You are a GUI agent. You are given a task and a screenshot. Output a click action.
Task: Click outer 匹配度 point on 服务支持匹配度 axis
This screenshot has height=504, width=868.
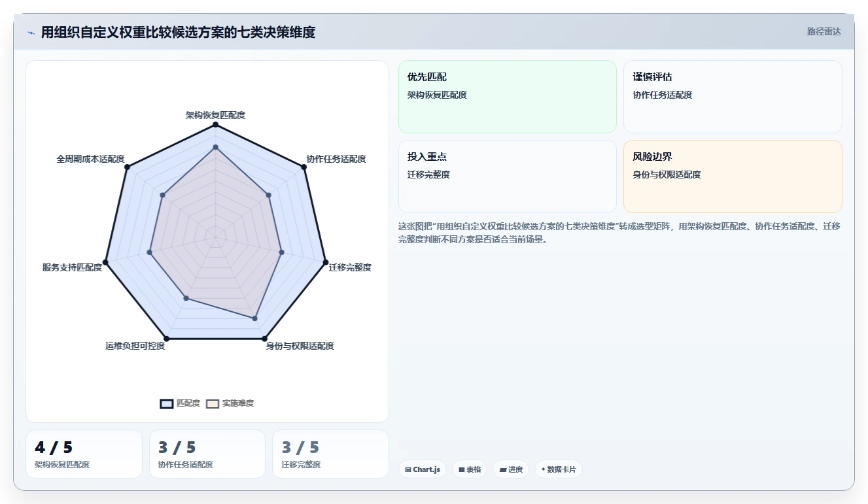105,262
